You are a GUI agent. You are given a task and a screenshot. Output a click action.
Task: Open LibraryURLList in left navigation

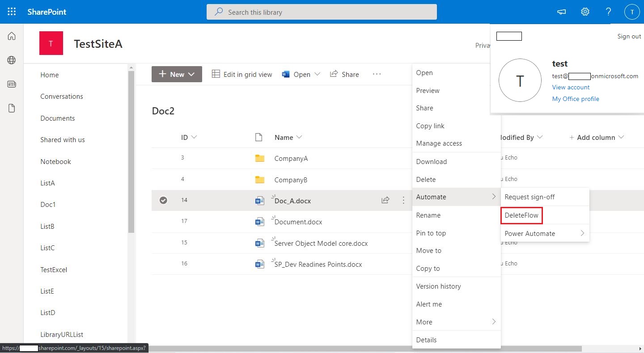[62, 334]
